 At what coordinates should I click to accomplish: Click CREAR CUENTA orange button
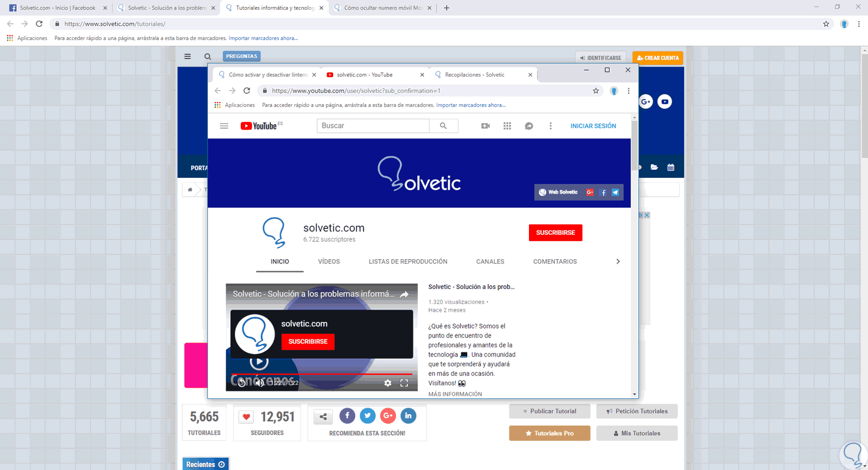pyautogui.click(x=658, y=58)
